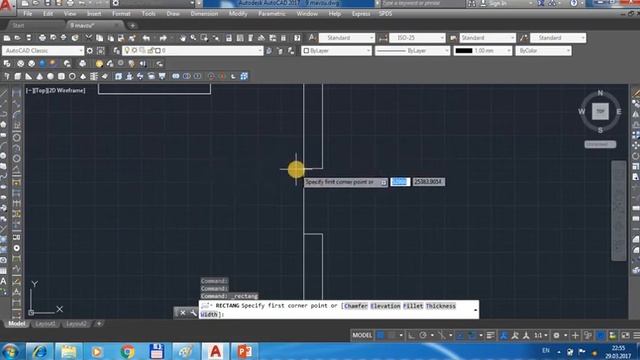This screenshot has height=360, width=640.
Task: Open the Modify menu
Action: coord(238,14)
